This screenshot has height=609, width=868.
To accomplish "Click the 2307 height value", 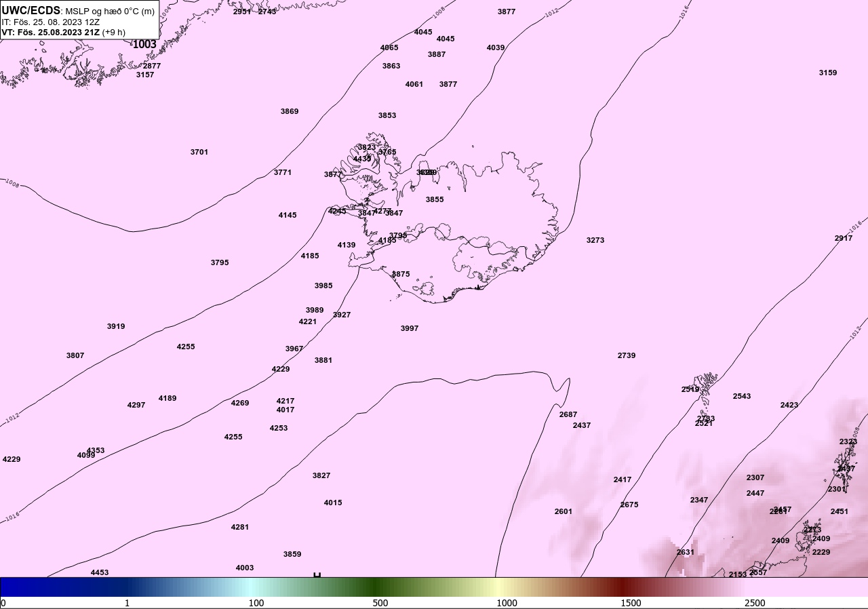I will point(755,477).
